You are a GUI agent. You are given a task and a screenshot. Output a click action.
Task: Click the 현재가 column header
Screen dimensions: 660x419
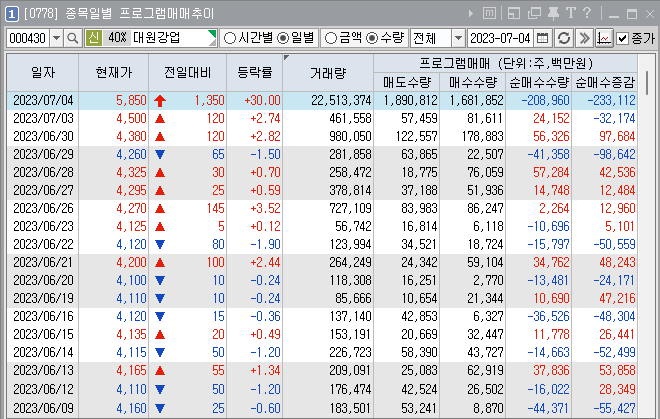click(x=114, y=73)
